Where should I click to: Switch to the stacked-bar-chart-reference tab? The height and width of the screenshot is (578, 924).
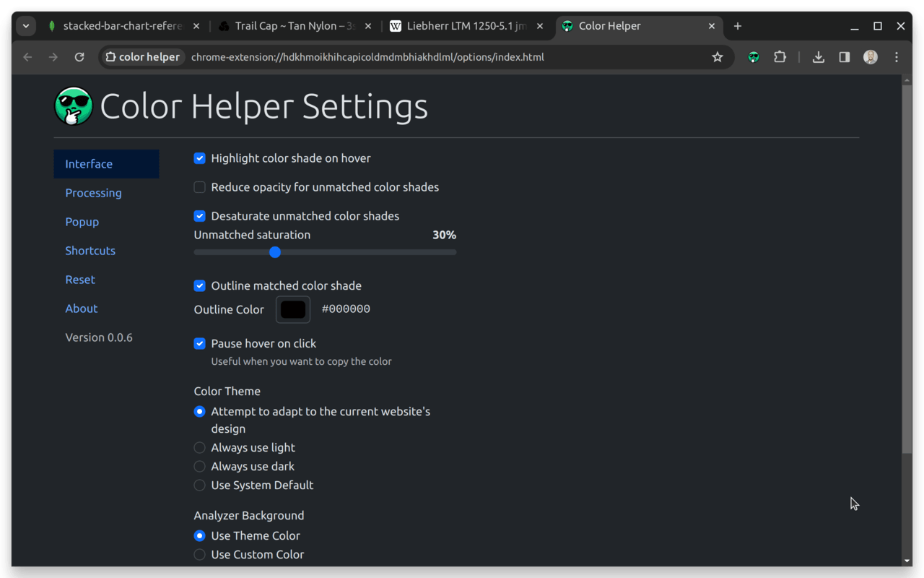click(123, 26)
